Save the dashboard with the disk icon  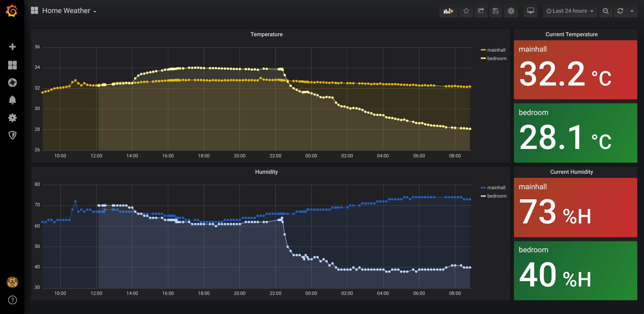496,11
